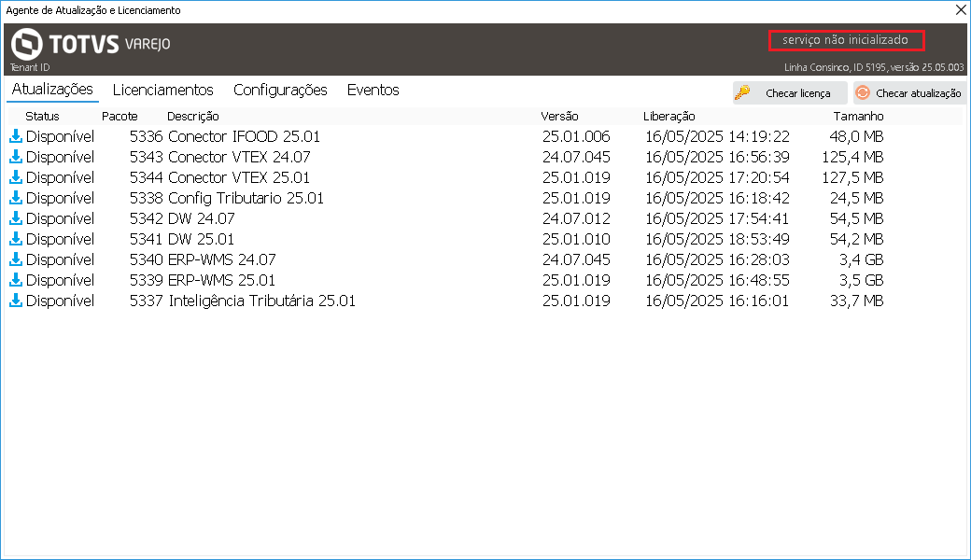Click download icon for DW 25.01

(x=16, y=238)
